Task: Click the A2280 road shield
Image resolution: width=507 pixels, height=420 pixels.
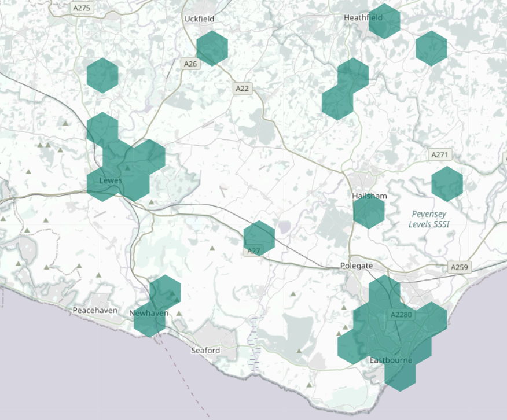Action: click(401, 315)
